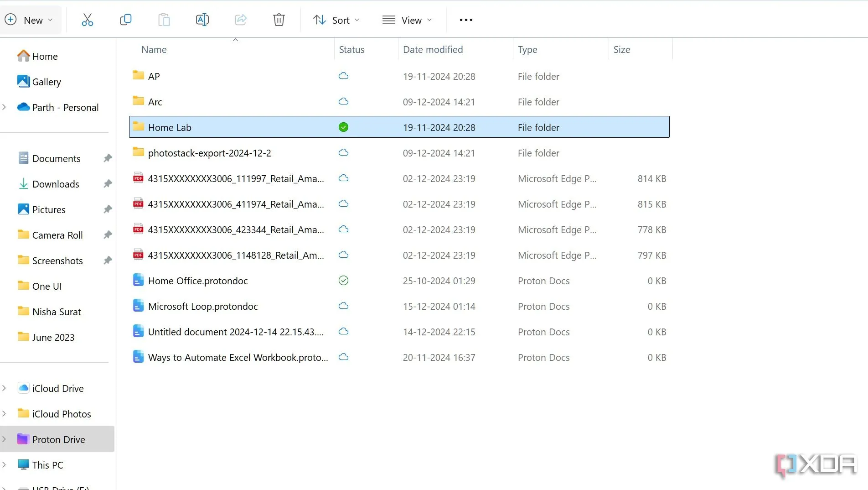Screen dimensions: 868x490
Task: Open the View layout menu
Action: pyautogui.click(x=407, y=20)
